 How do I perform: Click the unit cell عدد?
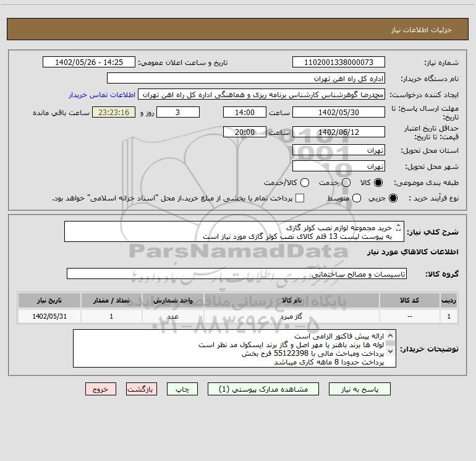172,316
